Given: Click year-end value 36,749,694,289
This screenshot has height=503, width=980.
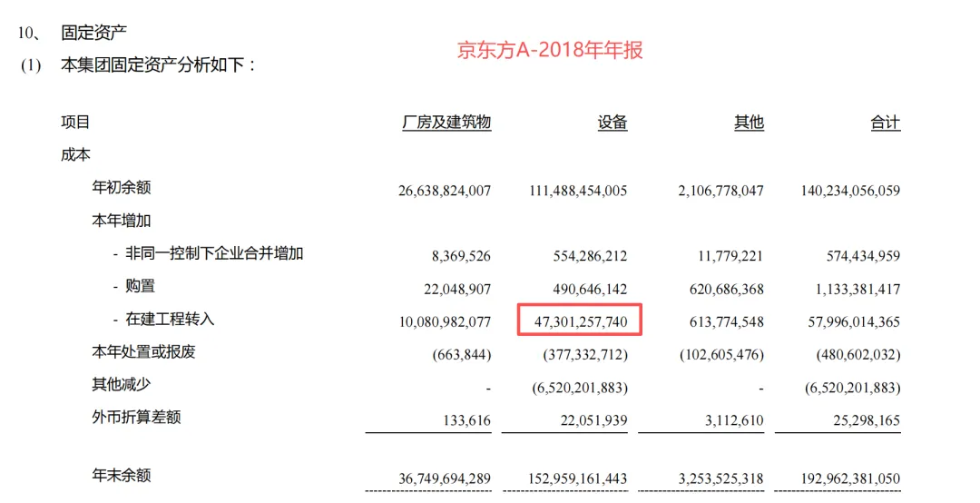Looking at the screenshot, I should pyautogui.click(x=445, y=478).
